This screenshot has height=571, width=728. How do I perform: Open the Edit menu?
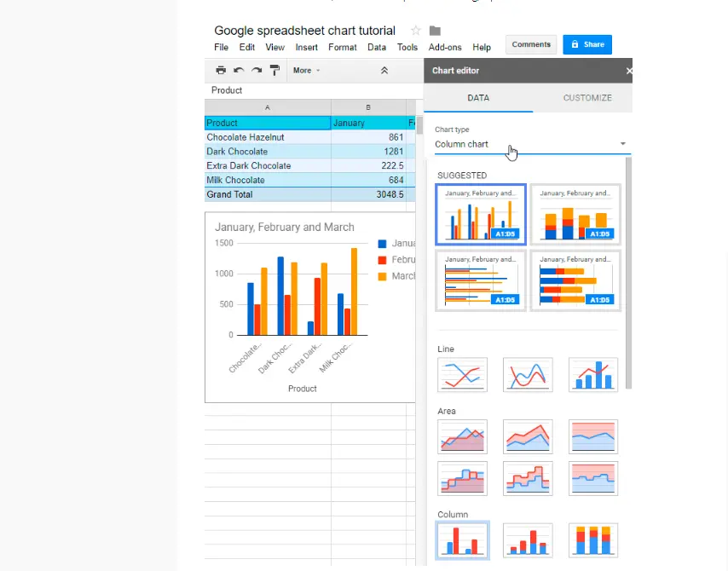(x=247, y=48)
